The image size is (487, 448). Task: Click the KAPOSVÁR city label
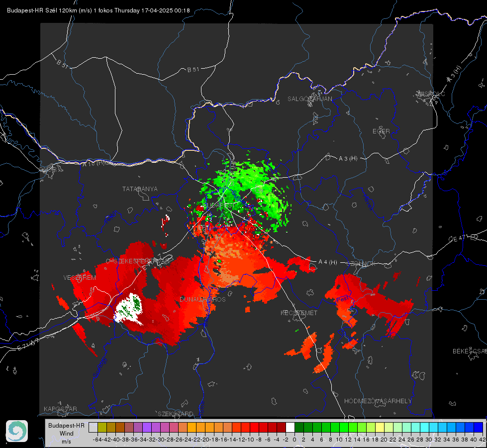click(x=60, y=409)
